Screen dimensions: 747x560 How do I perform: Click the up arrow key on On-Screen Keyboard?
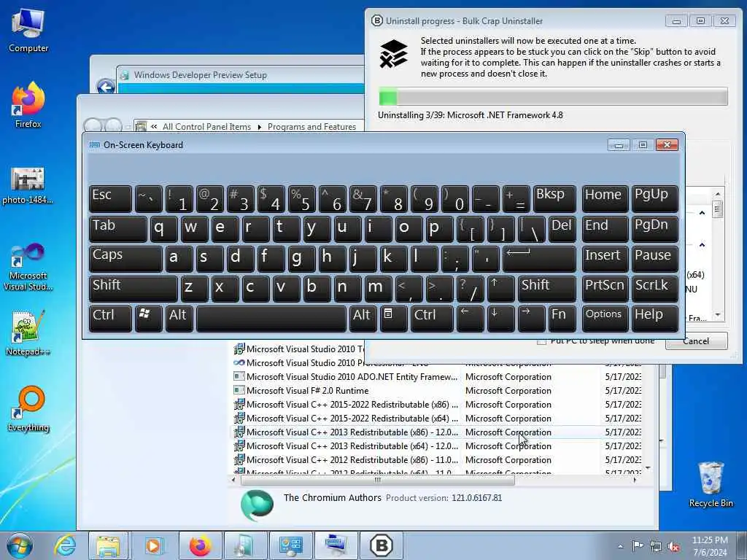pos(500,289)
